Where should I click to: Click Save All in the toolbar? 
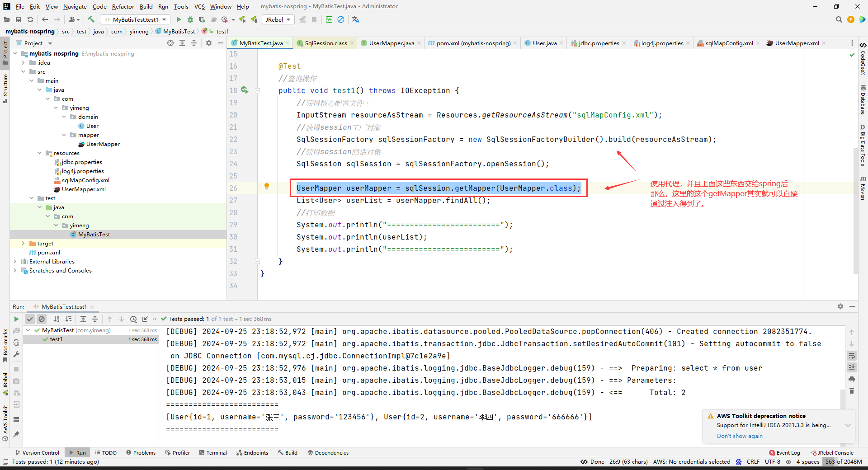(x=19, y=19)
